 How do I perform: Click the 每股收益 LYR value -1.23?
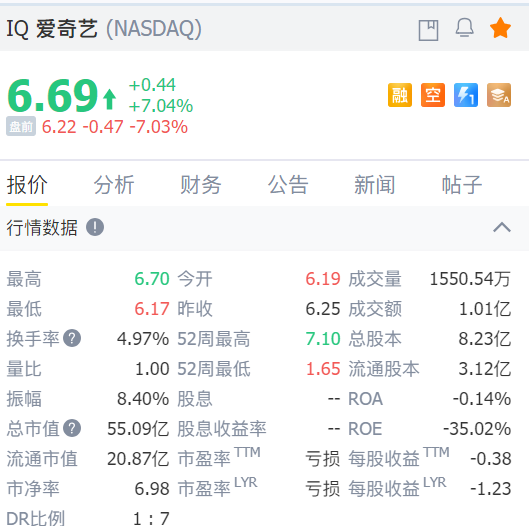point(491,489)
